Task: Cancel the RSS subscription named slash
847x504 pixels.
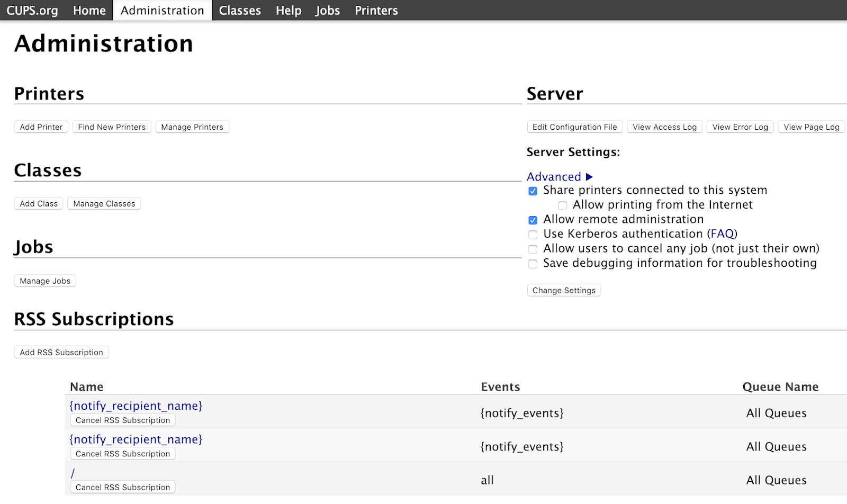Action: pos(123,488)
